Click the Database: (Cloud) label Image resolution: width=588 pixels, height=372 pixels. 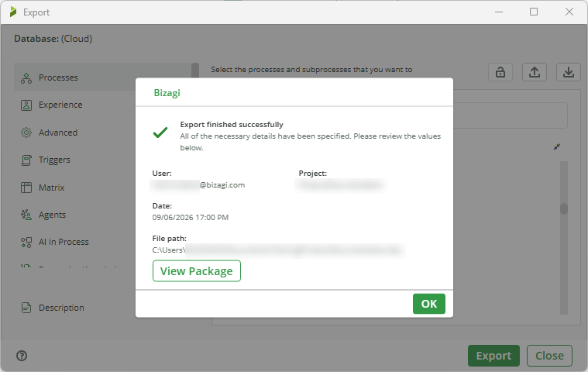coord(53,39)
